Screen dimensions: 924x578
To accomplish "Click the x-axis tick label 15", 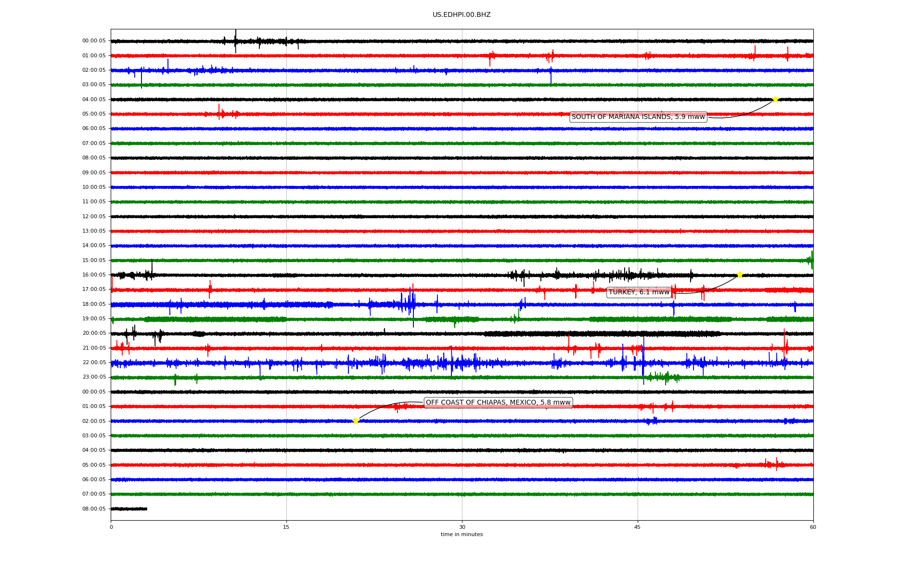I will 286,527.
